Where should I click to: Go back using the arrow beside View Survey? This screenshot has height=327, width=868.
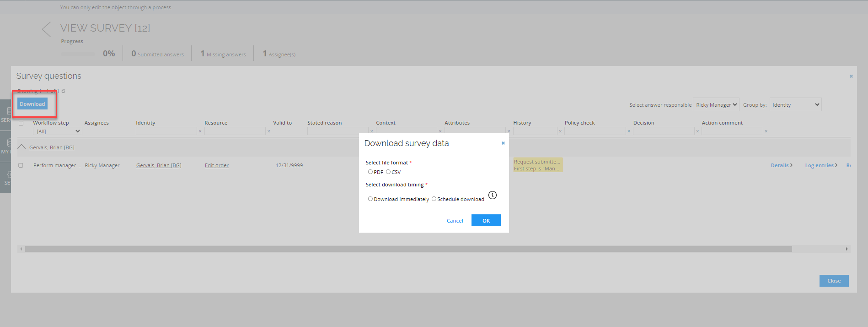47,29
